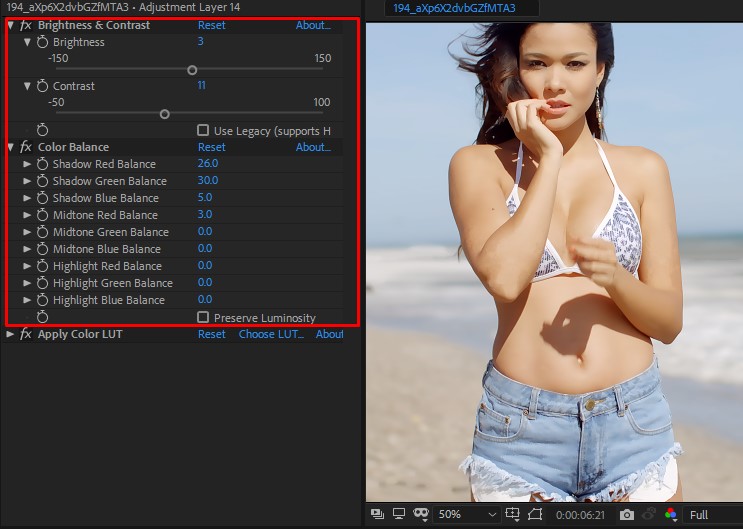Expand Shadow Blue Balance property
Viewport: 743px width, 529px height.
[x=27, y=198]
